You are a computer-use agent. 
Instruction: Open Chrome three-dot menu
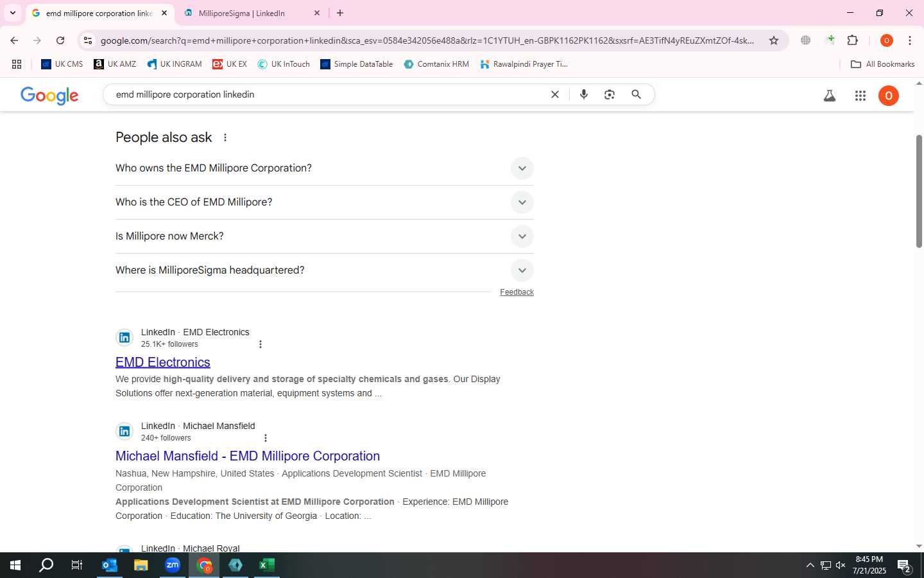[910, 40]
